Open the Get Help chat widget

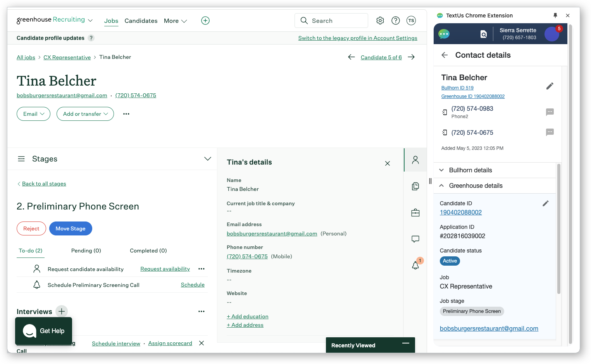(43, 331)
